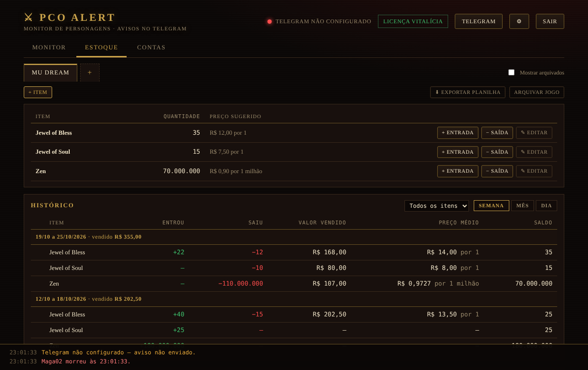Click the Maga02 morreu log entry
The height and width of the screenshot is (370, 588).
[x=86, y=361]
